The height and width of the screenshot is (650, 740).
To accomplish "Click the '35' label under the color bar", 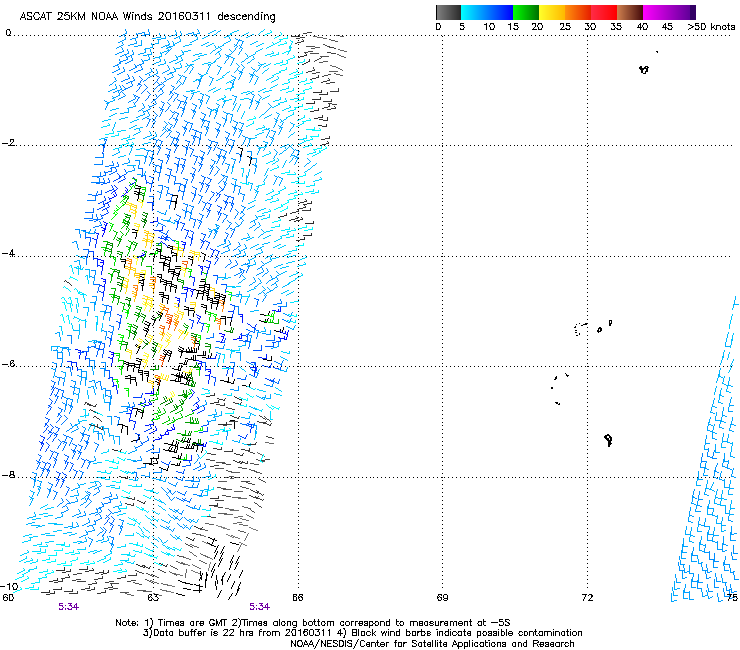I will 616,27.
